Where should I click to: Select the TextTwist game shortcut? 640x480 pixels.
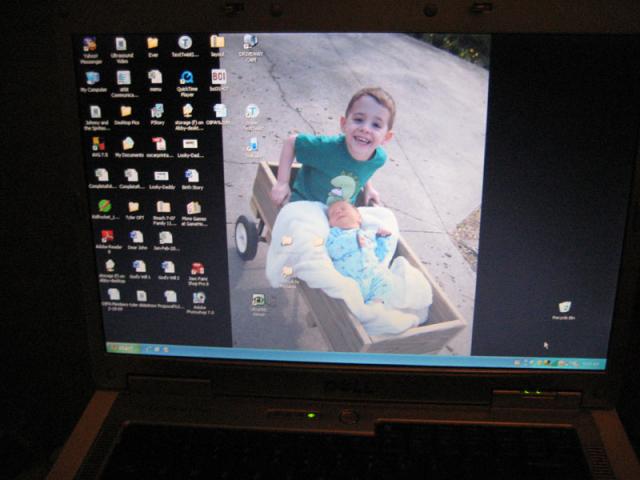click(x=185, y=47)
